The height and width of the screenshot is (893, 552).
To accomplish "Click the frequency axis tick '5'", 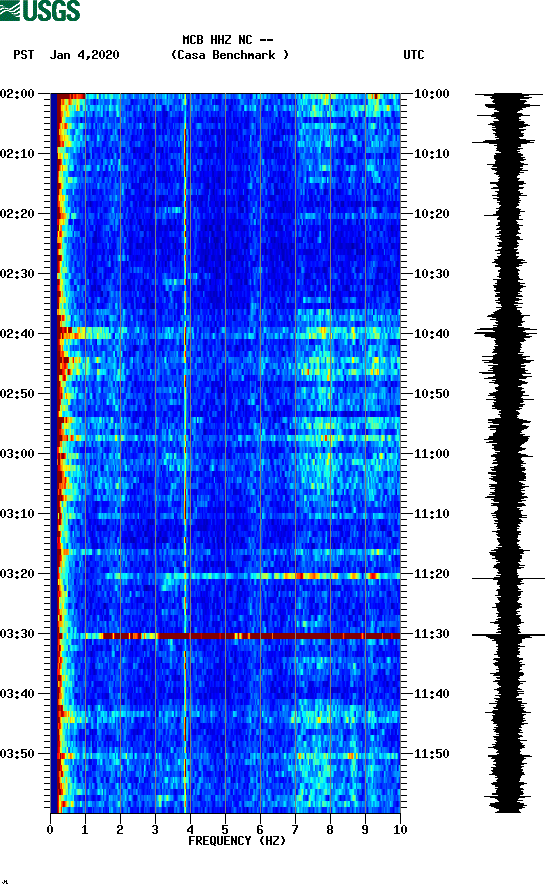I will 225,830.
